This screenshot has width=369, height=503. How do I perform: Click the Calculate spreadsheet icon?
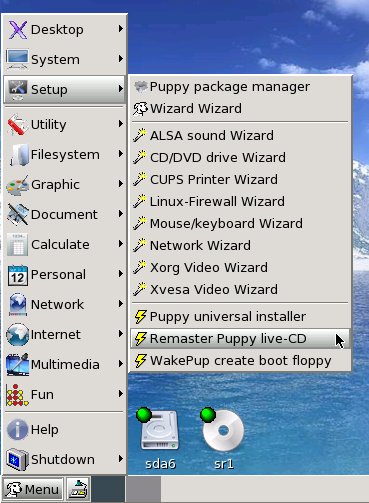pos(17,245)
